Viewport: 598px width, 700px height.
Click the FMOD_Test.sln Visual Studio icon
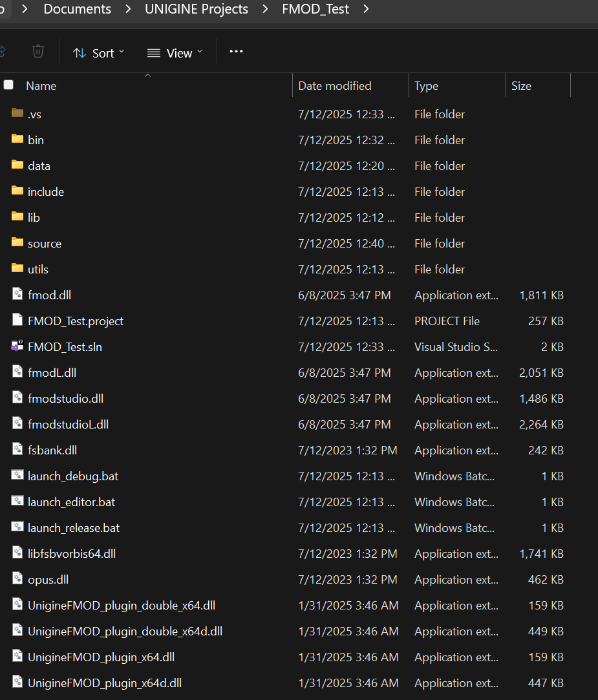[x=17, y=346]
